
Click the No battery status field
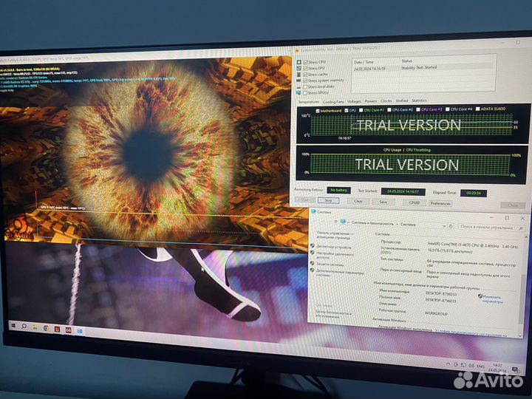[x=338, y=191]
